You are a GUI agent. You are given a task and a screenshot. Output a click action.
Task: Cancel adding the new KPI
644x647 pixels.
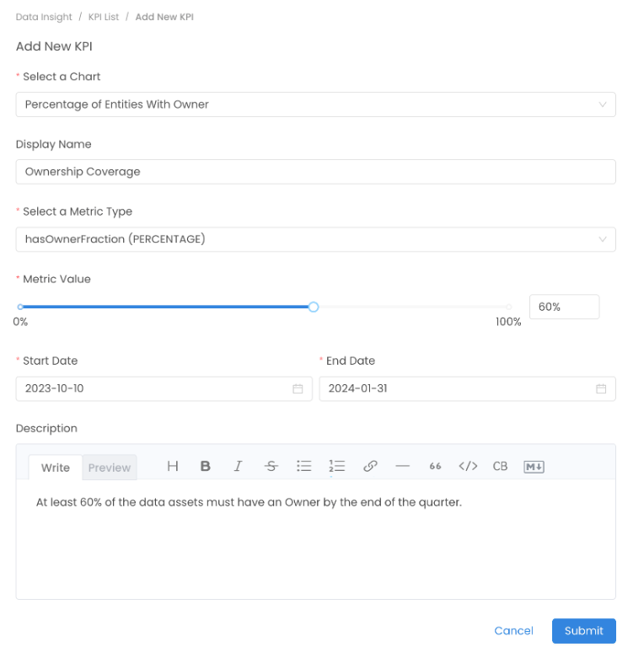(513, 630)
